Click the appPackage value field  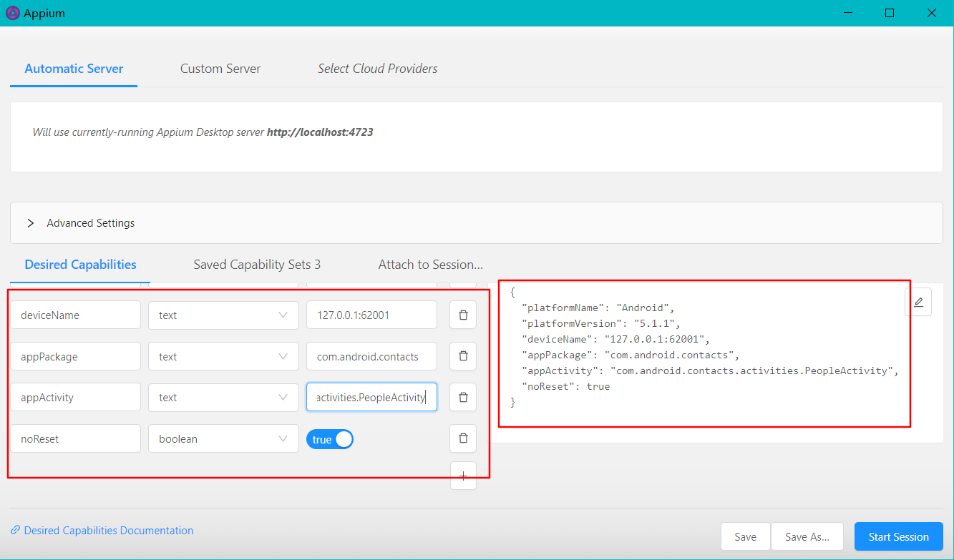coord(371,355)
